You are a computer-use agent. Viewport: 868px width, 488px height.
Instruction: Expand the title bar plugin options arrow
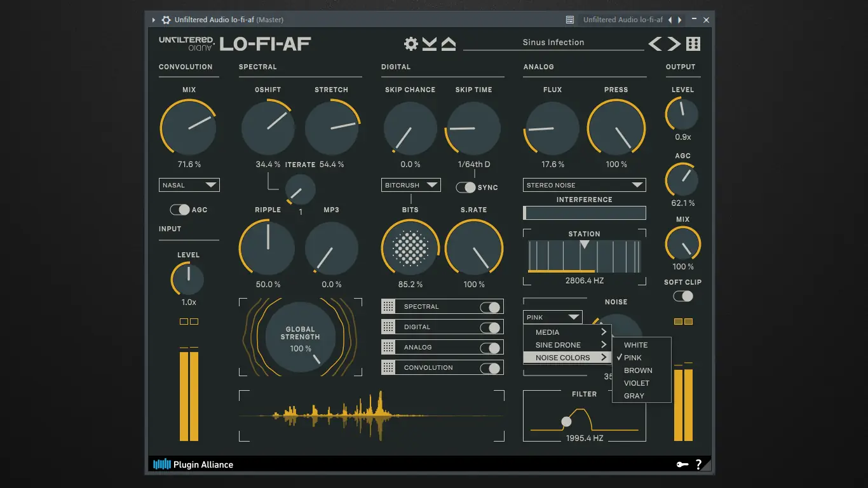click(x=154, y=20)
